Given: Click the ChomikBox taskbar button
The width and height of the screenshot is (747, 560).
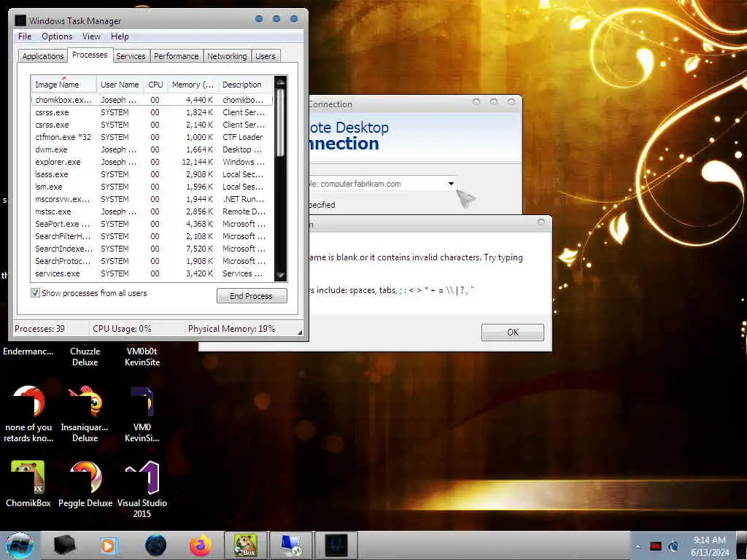Looking at the screenshot, I should pyautogui.click(x=245, y=545).
